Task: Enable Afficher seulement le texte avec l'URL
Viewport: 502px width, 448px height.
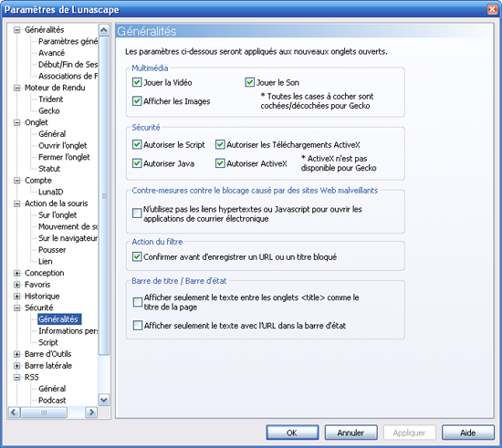Action: (138, 326)
